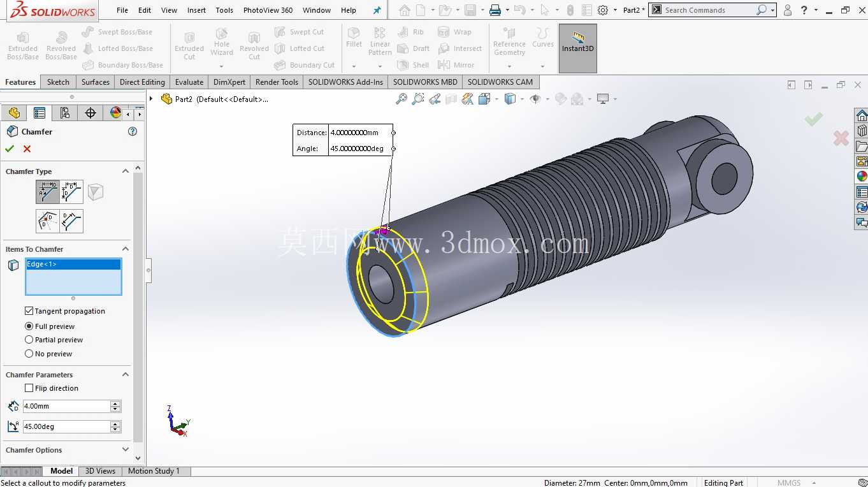This screenshot has height=487, width=868.
Task: Expand Part2 tree in viewport
Action: tap(151, 99)
